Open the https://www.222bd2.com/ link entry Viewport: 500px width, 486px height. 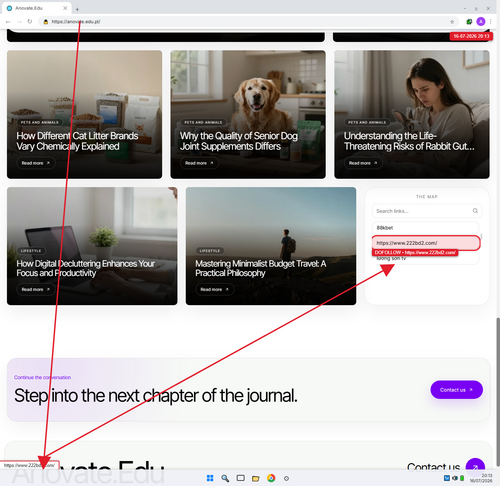(426, 243)
